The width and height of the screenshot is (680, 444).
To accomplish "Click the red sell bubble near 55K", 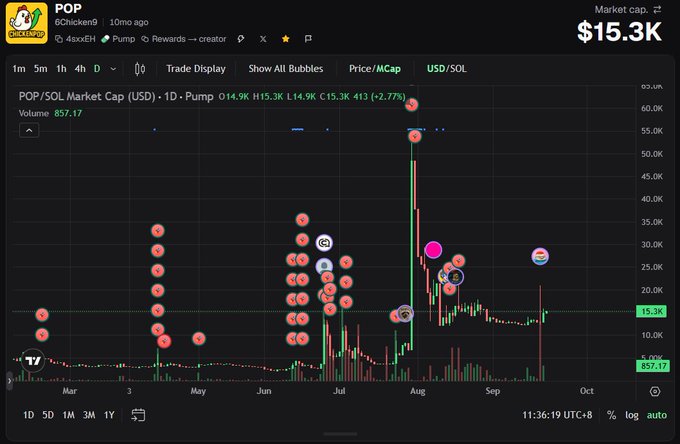I will pos(415,137).
